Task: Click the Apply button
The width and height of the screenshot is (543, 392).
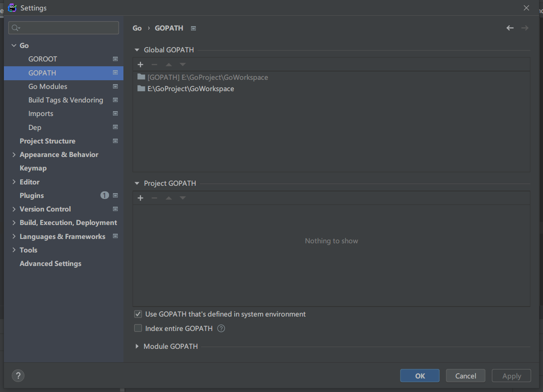Action: coord(512,376)
